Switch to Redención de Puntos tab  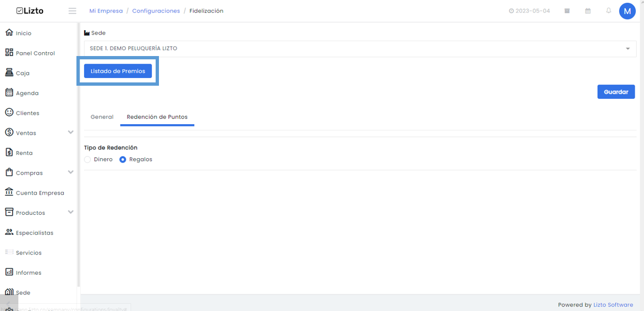(x=157, y=117)
